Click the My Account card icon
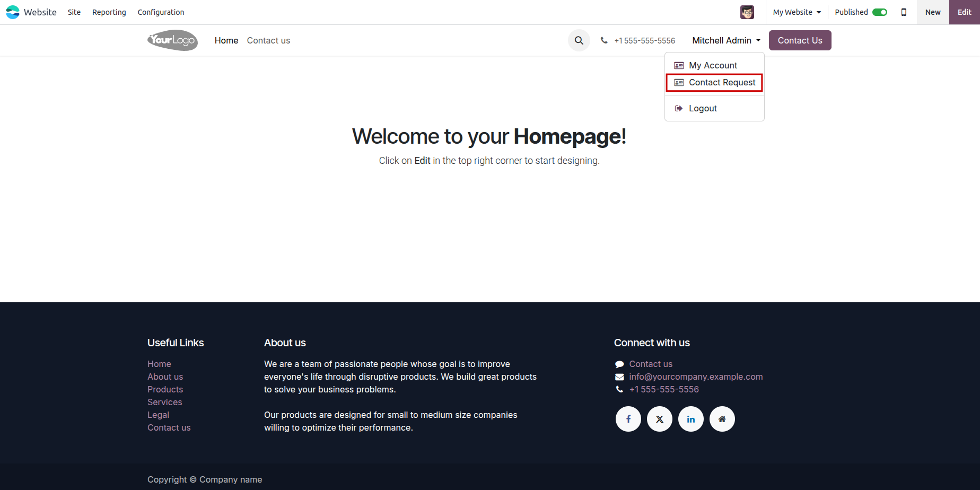Viewport: 980px width, 490px height. [x=679, y=65]
